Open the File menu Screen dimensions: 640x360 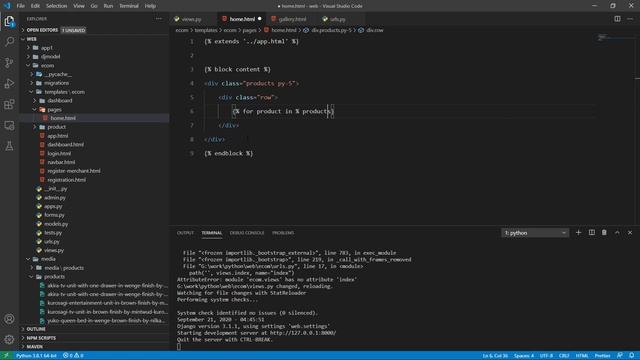coord(20,6)
